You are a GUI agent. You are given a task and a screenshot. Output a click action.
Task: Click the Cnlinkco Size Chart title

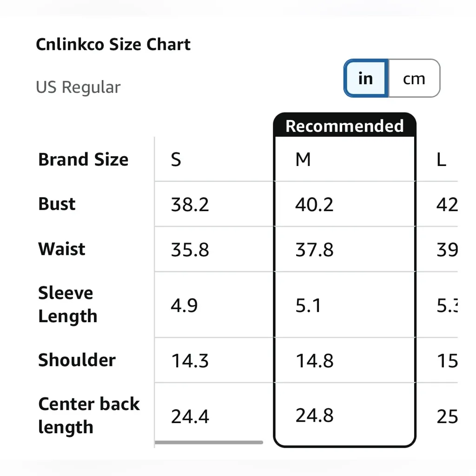(x=113, y=44)
